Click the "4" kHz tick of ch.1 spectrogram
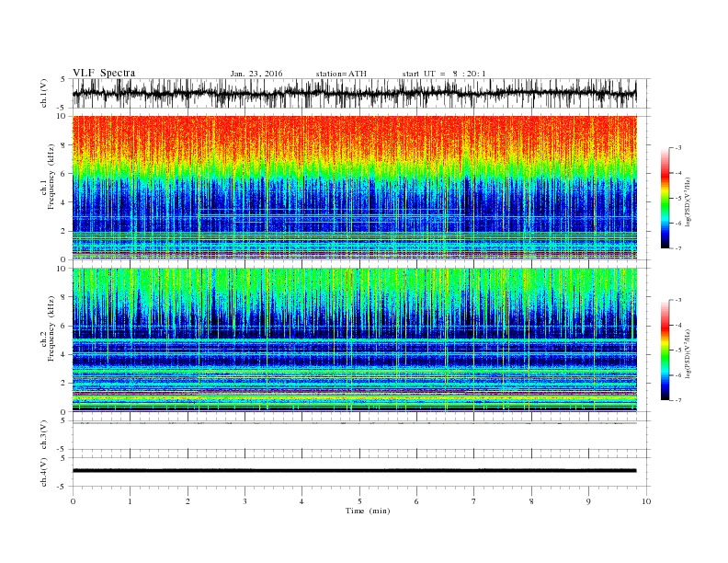This screenshot has width=728, height=563. pos(63,202)
